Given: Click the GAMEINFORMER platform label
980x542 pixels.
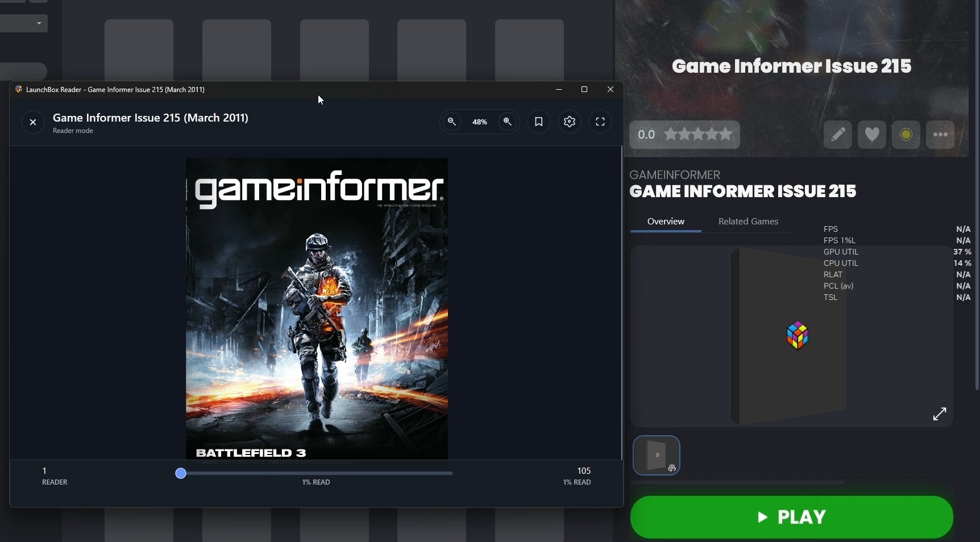Looking at the screenshot, I should 675,175.
